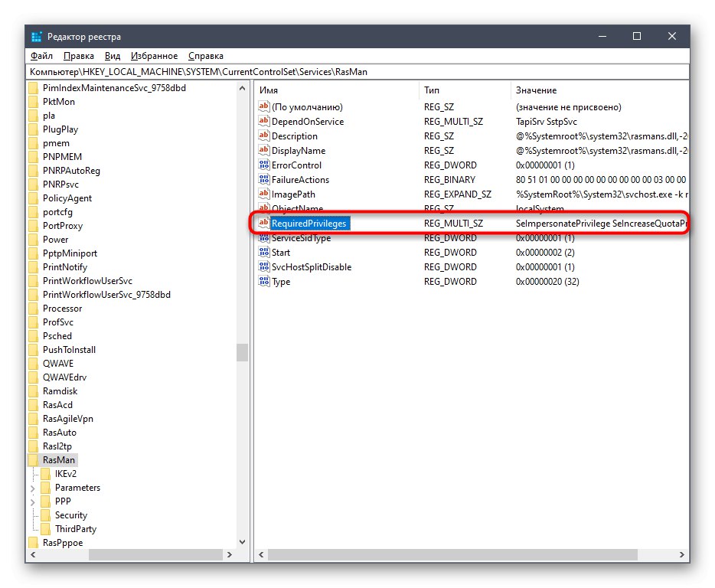The image size is (715, 588).
Task: Select the RasAuto key in tree
Action: pyautogui.click(x=59, y=433)
